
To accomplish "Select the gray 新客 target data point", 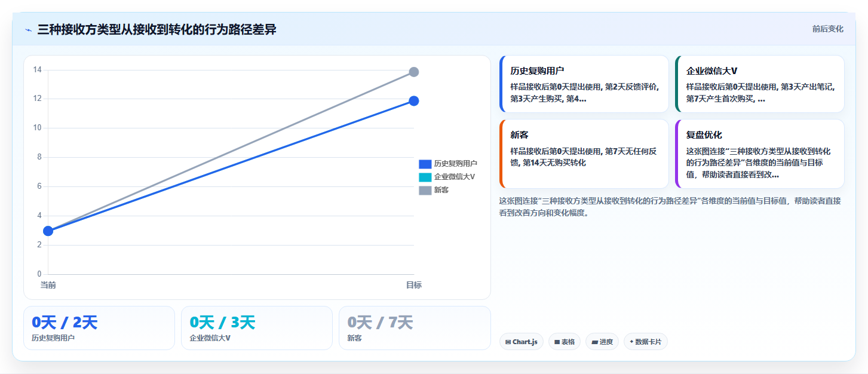I will pos(413,72).
